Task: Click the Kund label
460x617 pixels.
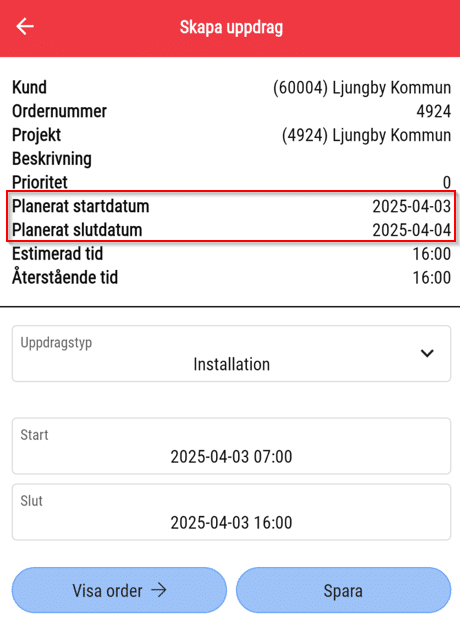Action: 30,87
